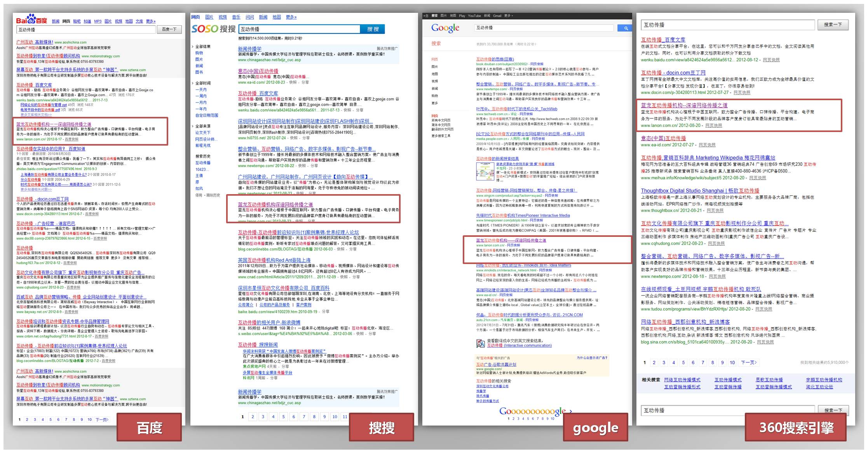
Task: Select 视频 in Google's left sidebar
Action: 434,81
